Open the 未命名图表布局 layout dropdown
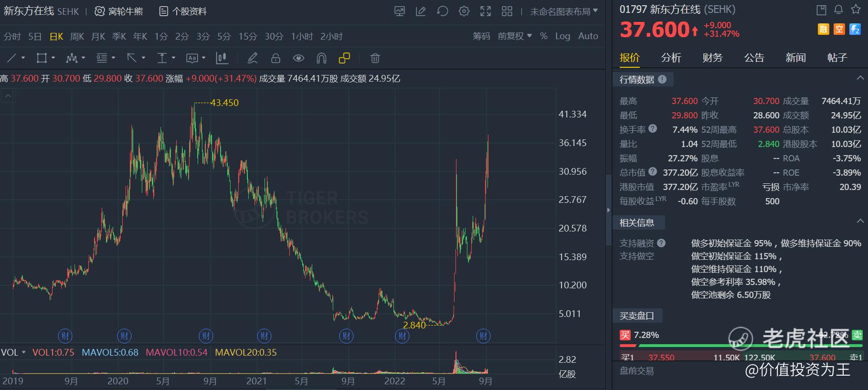The image size is (868, 390). click(564, 11)
